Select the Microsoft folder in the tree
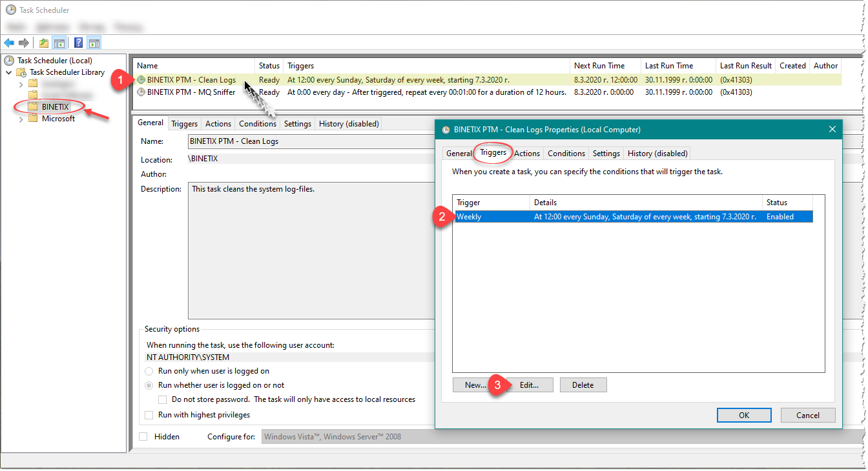The image size is (868, 471). click(x=58, y=119)
